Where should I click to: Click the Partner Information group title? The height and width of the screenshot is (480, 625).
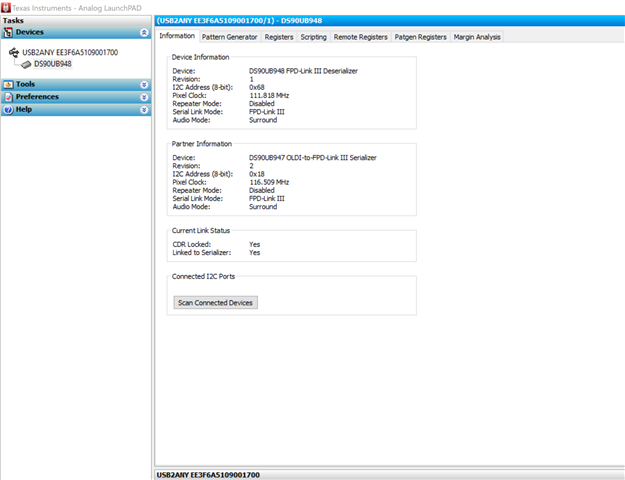202,144
